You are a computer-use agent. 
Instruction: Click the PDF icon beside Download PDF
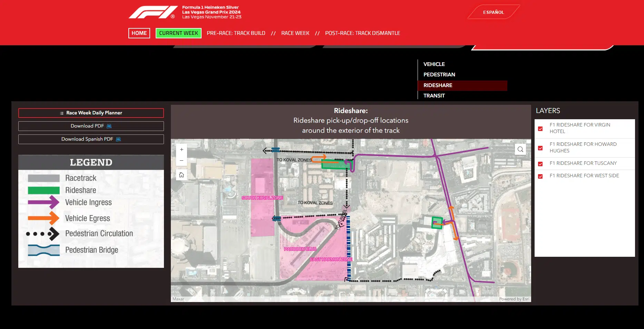[109, 126]
